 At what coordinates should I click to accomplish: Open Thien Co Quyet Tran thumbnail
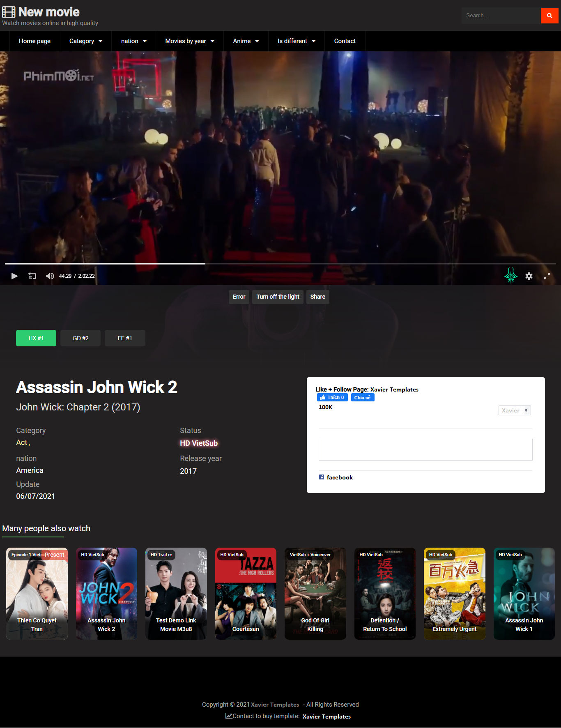(x=37, y=594)
